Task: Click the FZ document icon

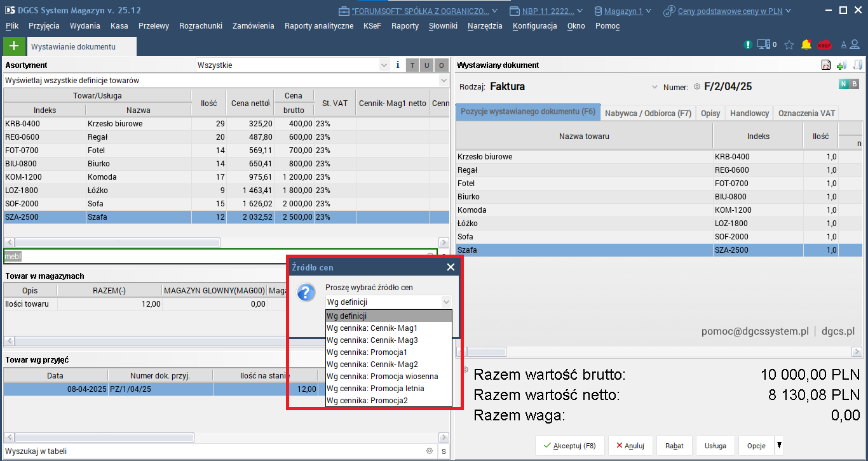Action: click(826, 65)
